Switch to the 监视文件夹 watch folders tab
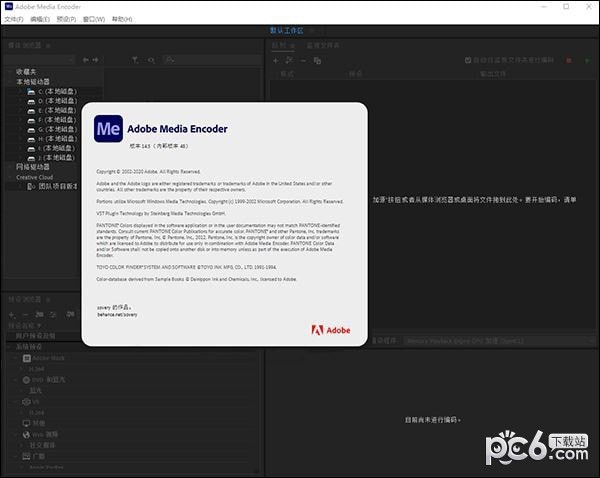This screenshot has height=478, width=600. click(323, 45)
